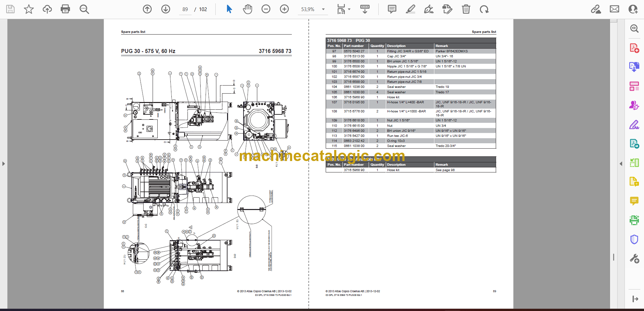This screenshot has width=644, height=311.
Task: Open the More Tools wrench icon
Action: [x=634, y=258]
